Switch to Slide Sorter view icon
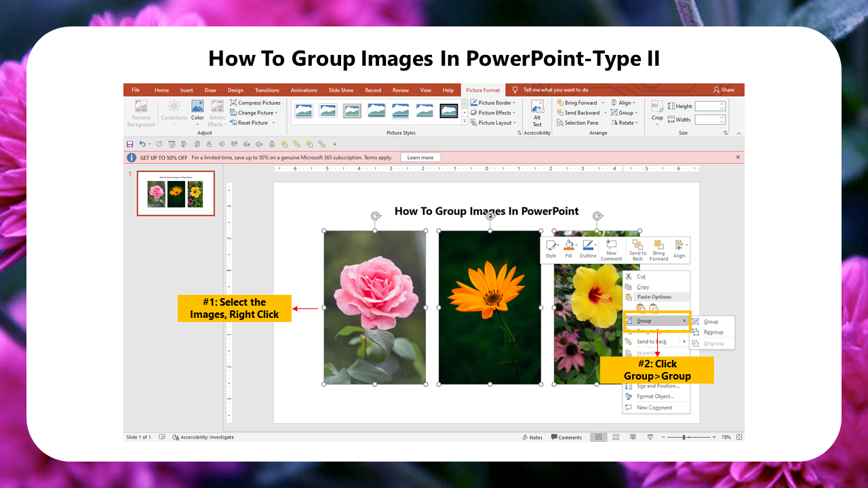This screenshot has height=488, width=868. (x=615, y=437)
